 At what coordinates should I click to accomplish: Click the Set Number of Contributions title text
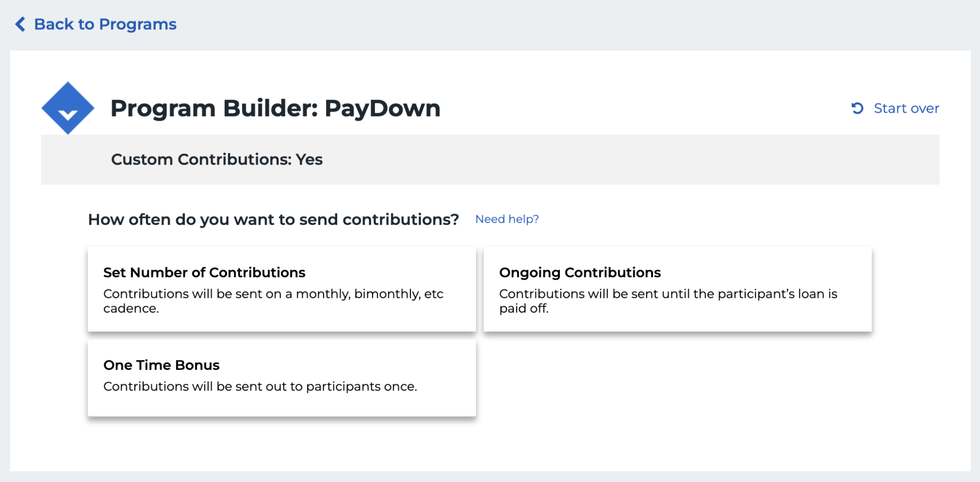coord(204,272)
